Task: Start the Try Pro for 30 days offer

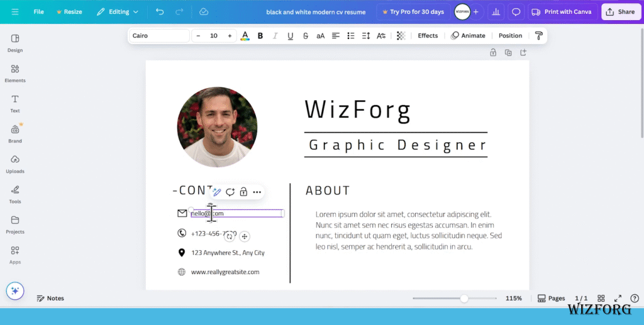Action: click(x=413, y=12)
